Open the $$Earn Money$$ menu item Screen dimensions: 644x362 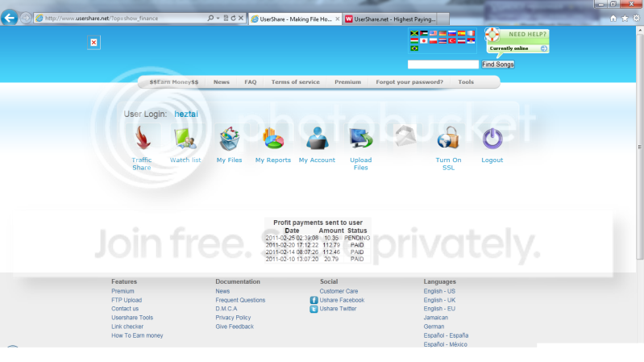tap(174, 82)
